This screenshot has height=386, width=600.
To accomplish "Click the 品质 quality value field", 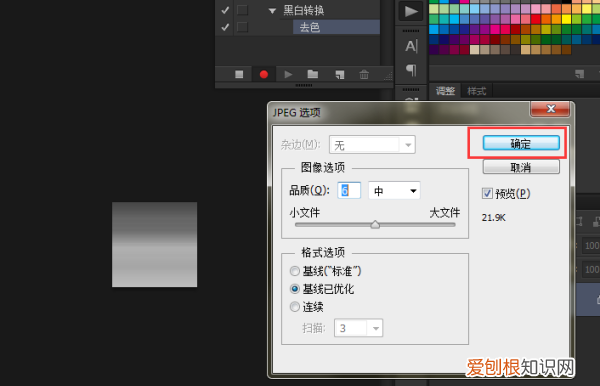I will pos(349,191).
